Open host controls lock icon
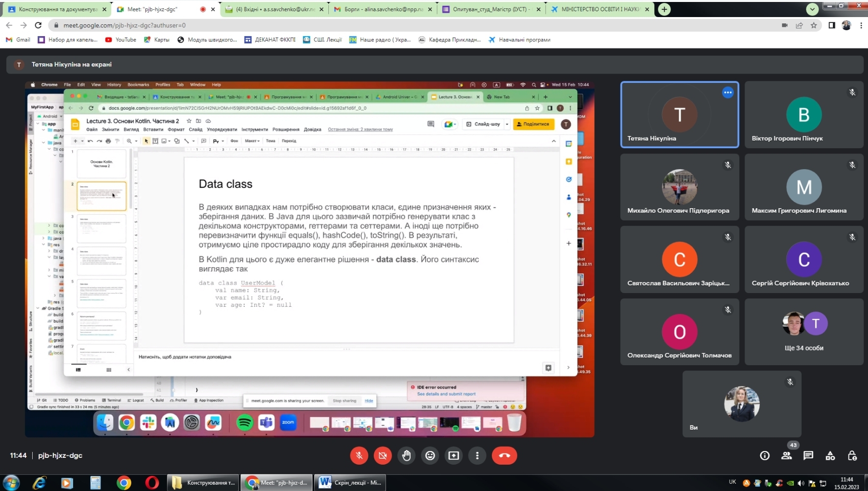Image resolution: width=868 pixels, height=491 pixels. 852,455
